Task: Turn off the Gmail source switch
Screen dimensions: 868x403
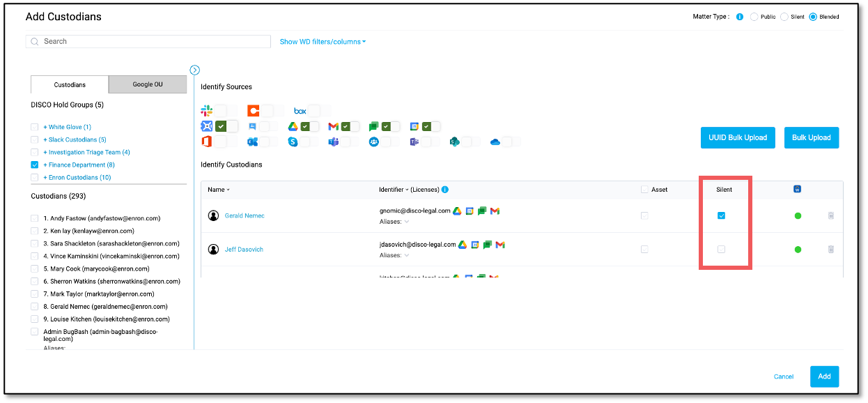Action: (x=350, y=126)
